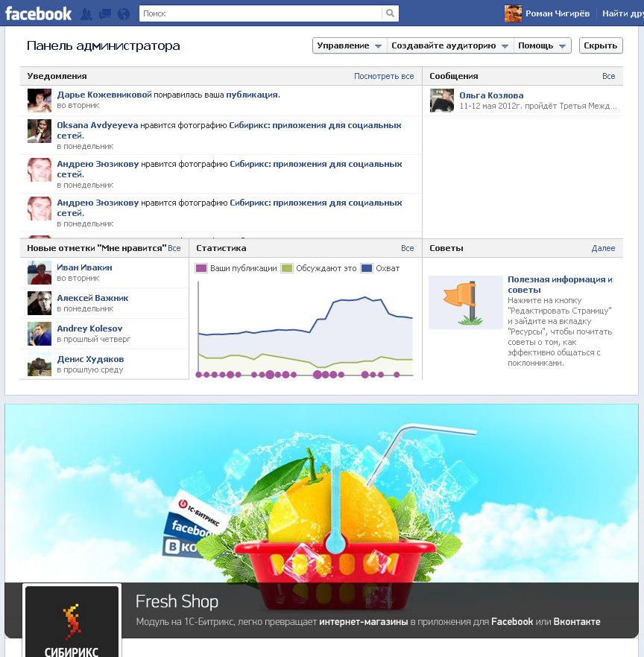Click Найти друзей in header
The image size is (644, 657).
click(x=622, y=13)
